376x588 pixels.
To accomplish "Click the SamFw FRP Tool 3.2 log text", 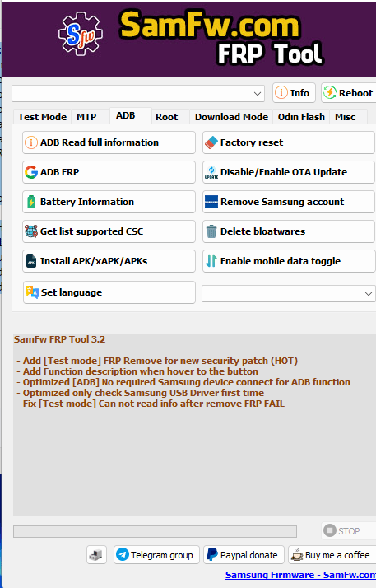I will 59,339.
